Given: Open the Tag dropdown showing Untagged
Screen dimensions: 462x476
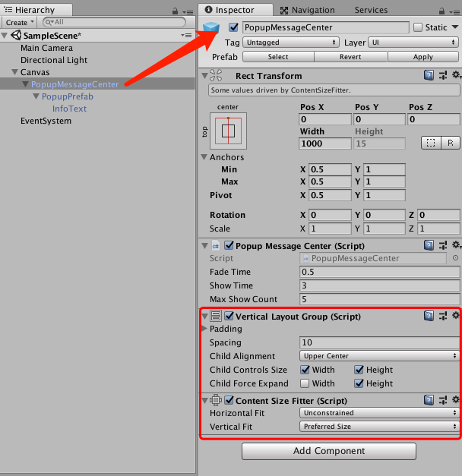Looking at the screenshot, I should point(291,43).
